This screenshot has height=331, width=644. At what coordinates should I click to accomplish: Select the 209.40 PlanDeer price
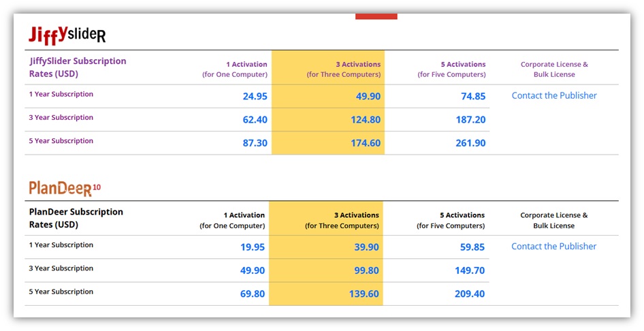(x=470, y=294)
